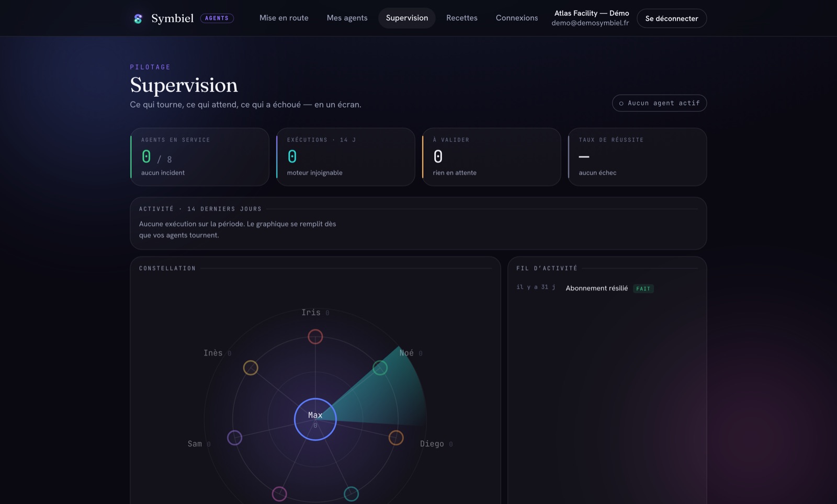Click the Constellation panel title

167,268
